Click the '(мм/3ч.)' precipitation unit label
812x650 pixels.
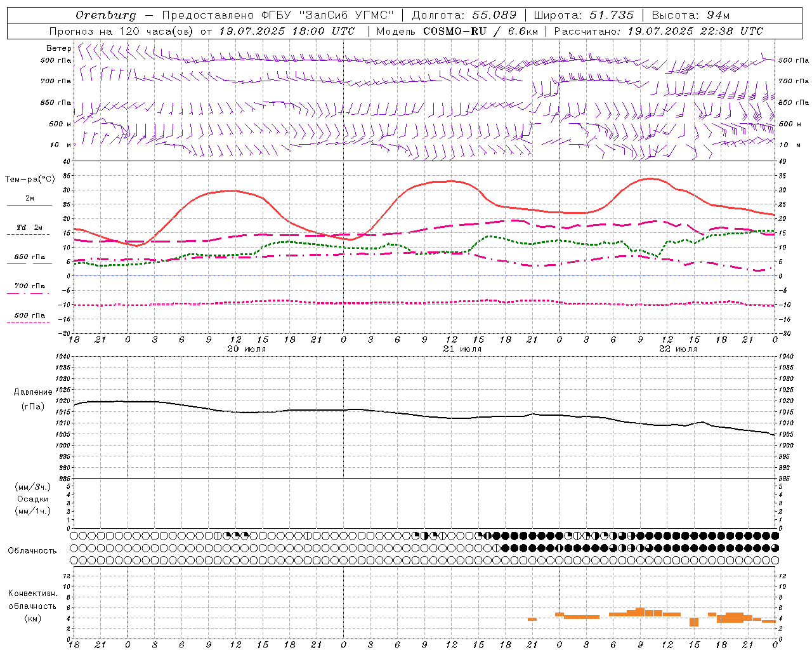[x=33, y=487]
